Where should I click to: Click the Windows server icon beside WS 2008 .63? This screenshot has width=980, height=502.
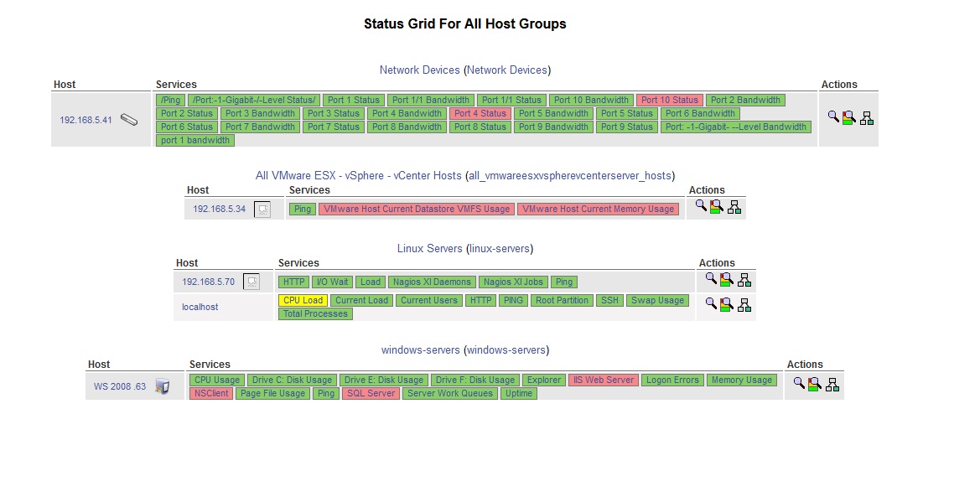coord(163,386)
